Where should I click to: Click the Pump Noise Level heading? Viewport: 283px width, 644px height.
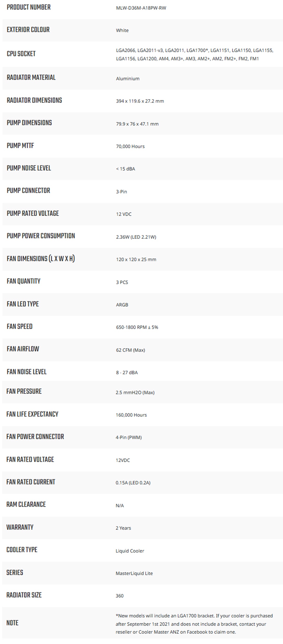click(29, 168)
